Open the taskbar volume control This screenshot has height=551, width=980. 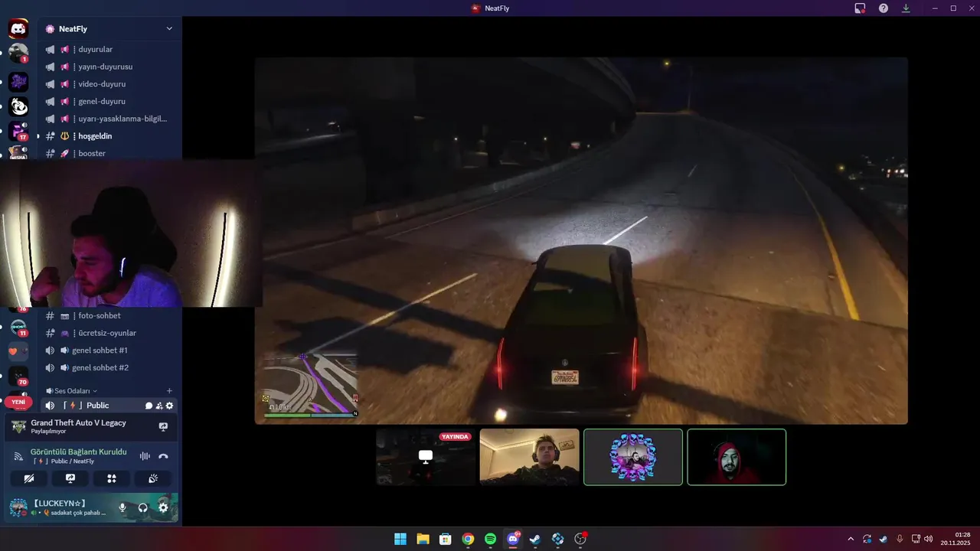(x=929, y=539)
